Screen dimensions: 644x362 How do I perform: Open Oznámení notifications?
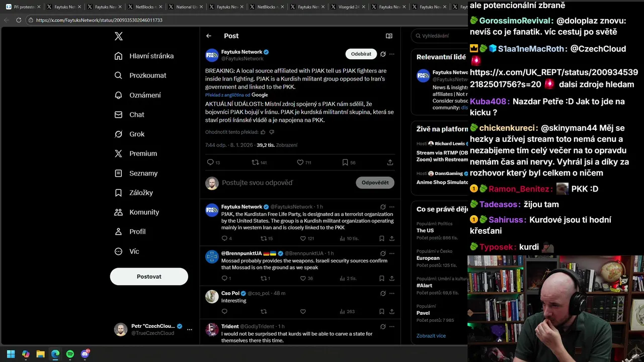(x=138, y=95)
